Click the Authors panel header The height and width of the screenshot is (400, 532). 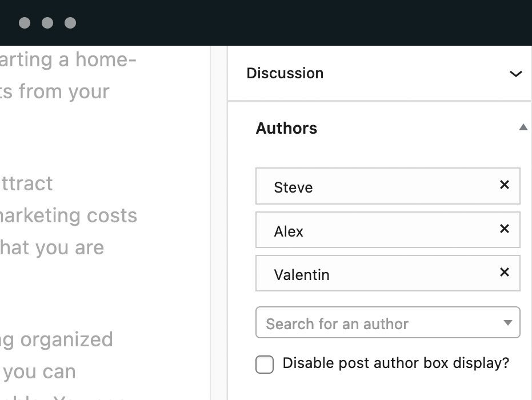pyautogui.click(x=286, y=128)
